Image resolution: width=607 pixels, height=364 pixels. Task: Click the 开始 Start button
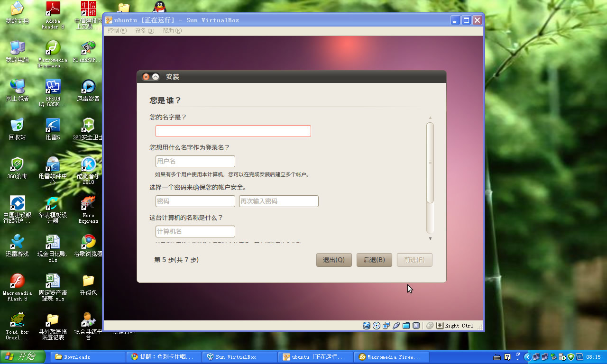(23, 357)
